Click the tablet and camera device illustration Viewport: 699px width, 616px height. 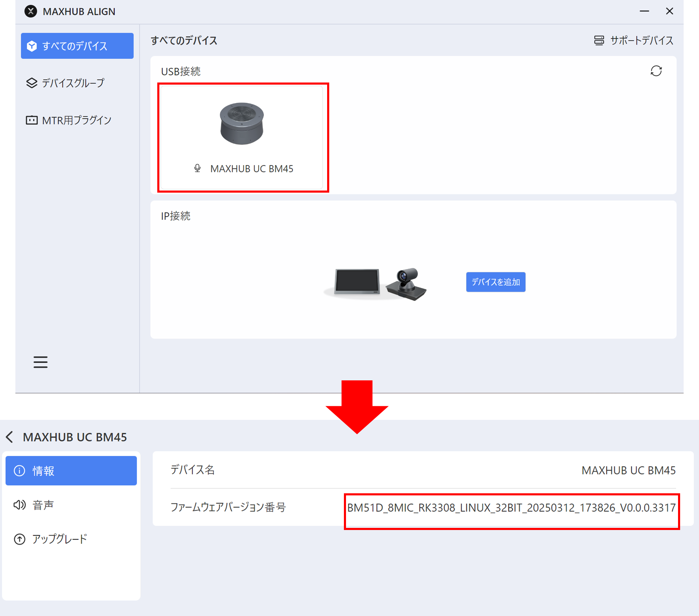pyautogui.click(x=376, y=283)
